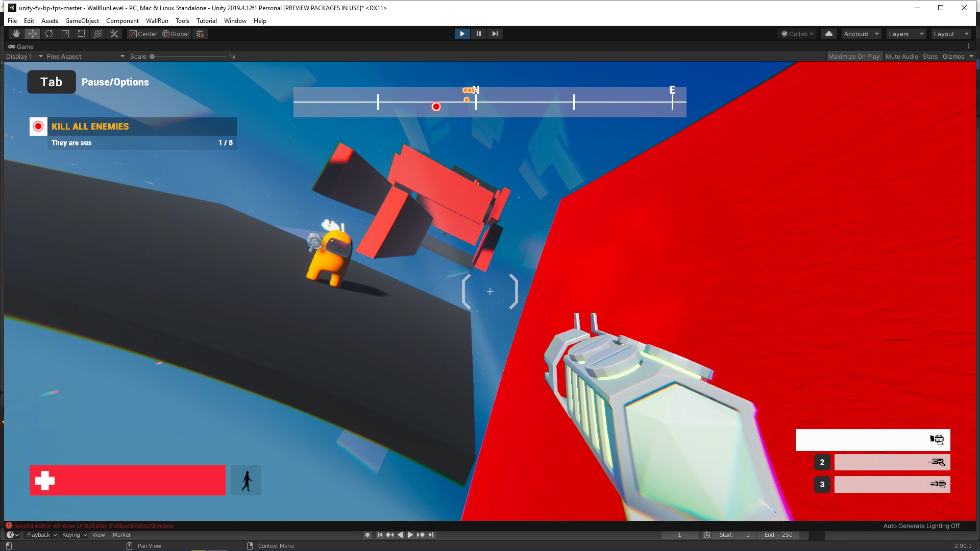Open the Account dropdown

pos(862,34)
